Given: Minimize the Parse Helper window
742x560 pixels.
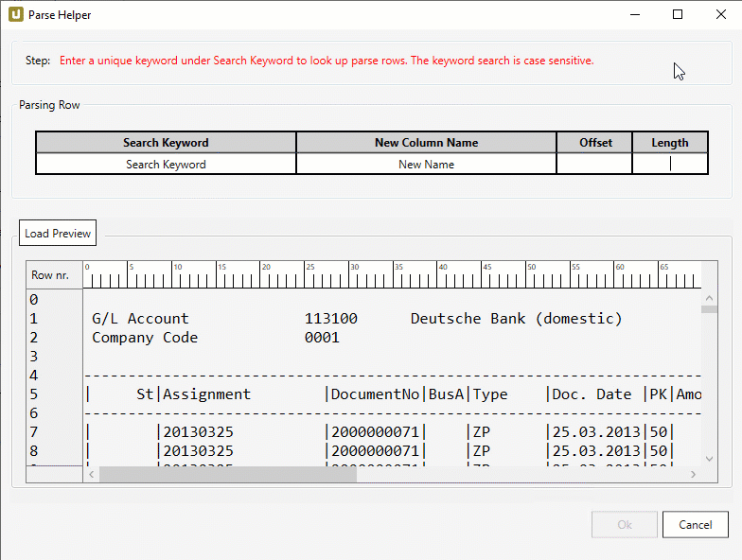Looking at the screenshot, I should coord(635,15).
